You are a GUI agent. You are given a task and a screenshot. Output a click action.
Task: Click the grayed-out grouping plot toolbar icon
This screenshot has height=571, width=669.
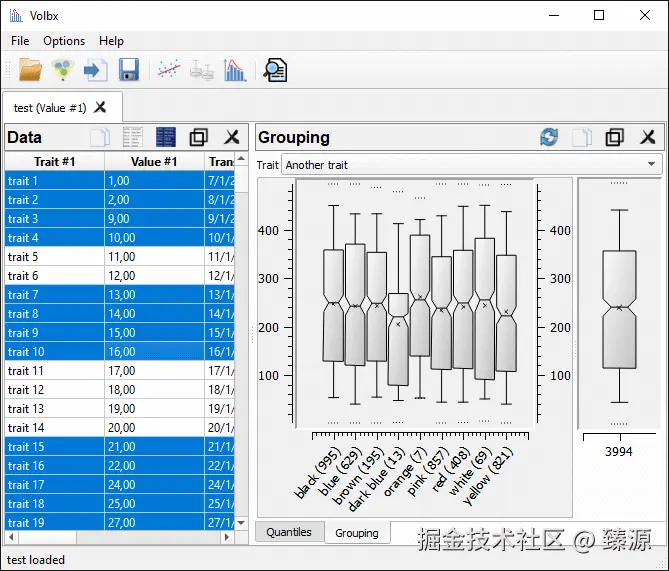pos(201,70)
